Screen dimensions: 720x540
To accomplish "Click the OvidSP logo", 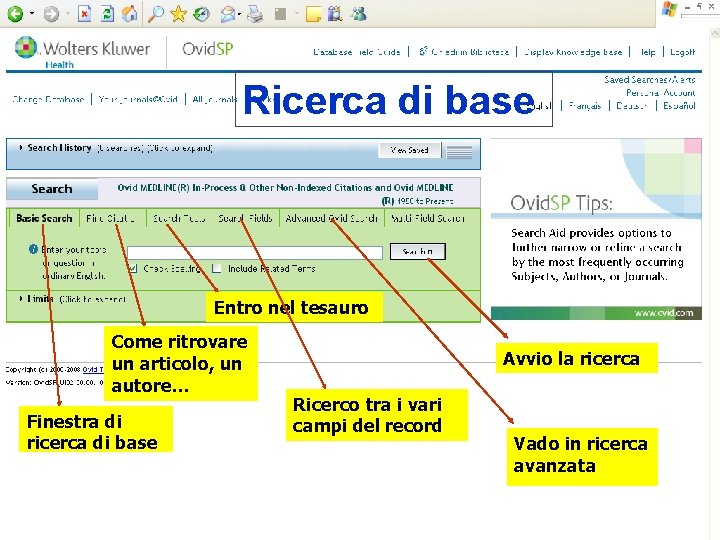I will [x=208, y=49].
